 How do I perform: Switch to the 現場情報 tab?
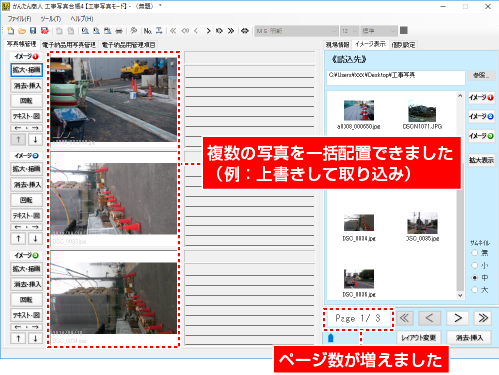tap(337, 45)
